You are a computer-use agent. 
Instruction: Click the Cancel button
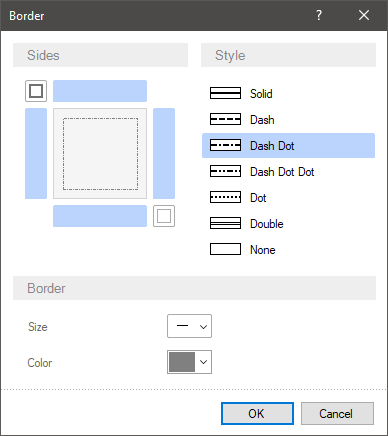[x=337, y=414]
